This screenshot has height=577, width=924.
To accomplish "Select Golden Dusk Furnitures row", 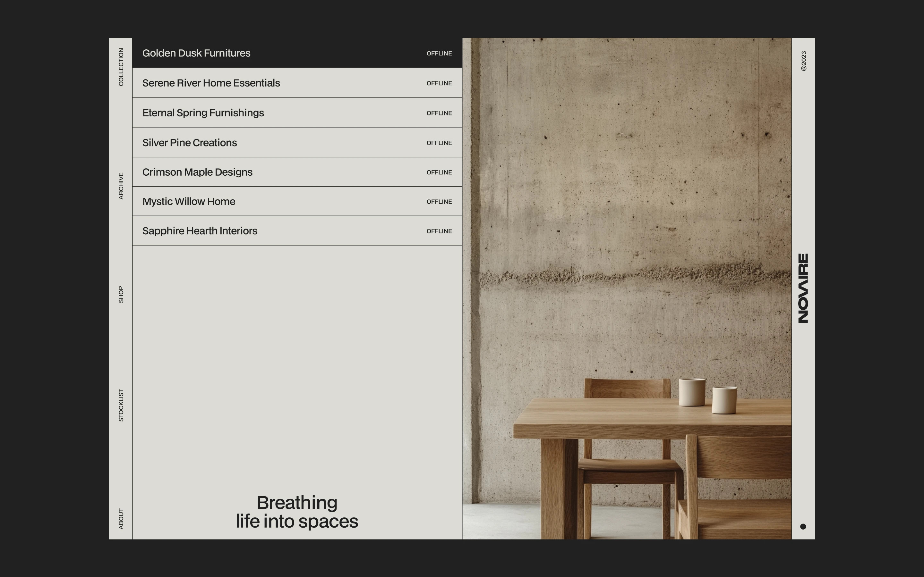I will point(196,53).
